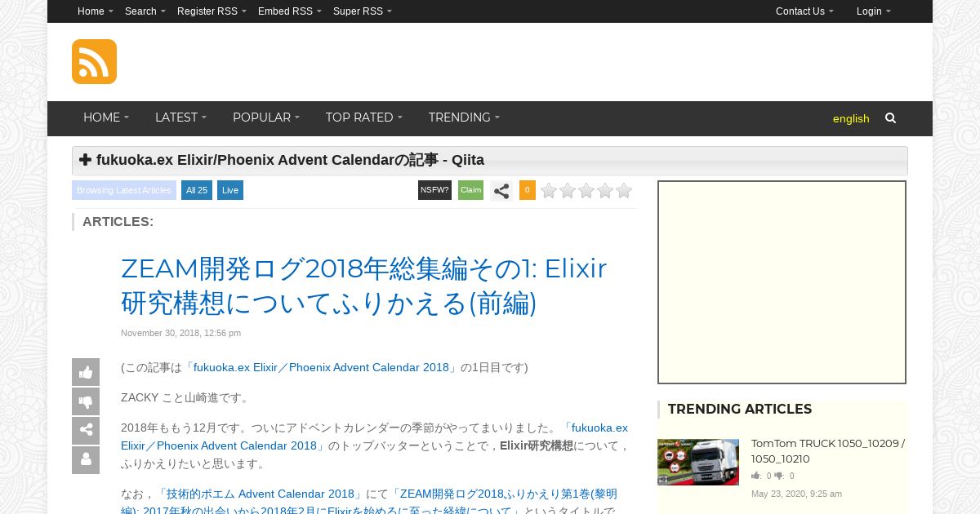Image resolution: width=980 pixels, height=514 pixels.
Task: Click the orange RSS logo icon
Action: tap(94, 61)
